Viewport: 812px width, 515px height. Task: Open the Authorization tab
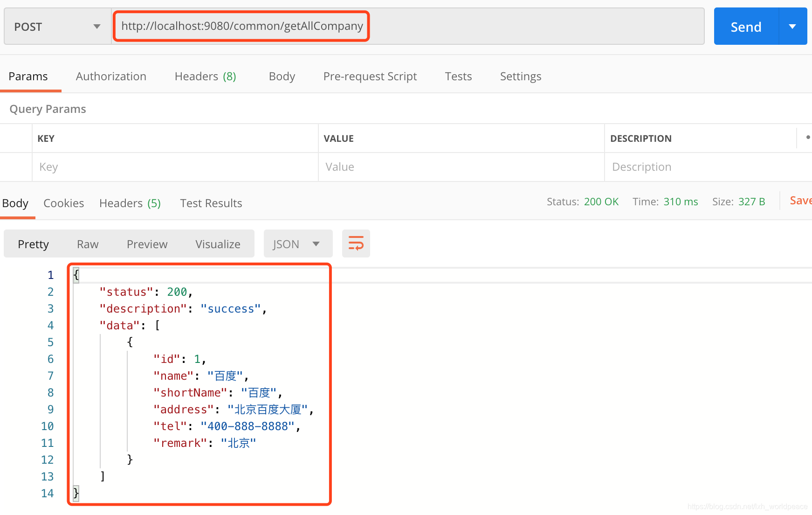pyautogui.click(x=111, y=76)
